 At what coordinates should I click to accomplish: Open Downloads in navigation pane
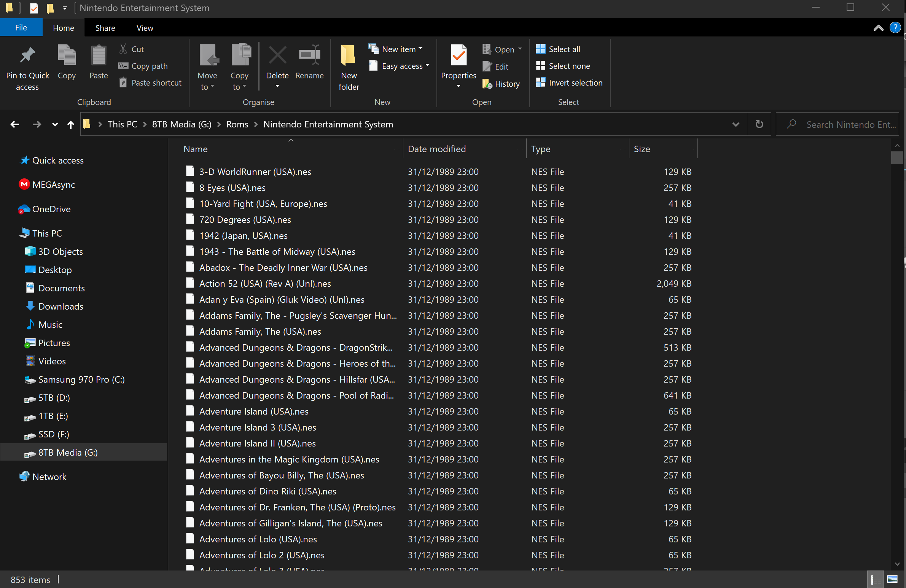coord(54,307)
